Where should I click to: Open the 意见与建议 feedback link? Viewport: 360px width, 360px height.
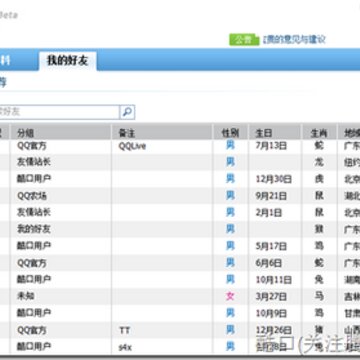(x=294, y=40)
